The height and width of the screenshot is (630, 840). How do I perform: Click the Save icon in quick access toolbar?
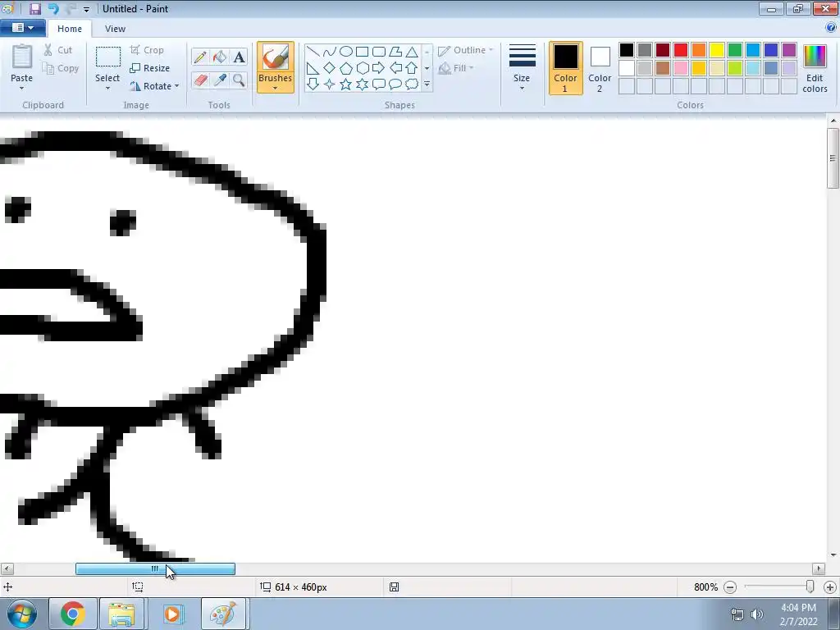(34, 8)
